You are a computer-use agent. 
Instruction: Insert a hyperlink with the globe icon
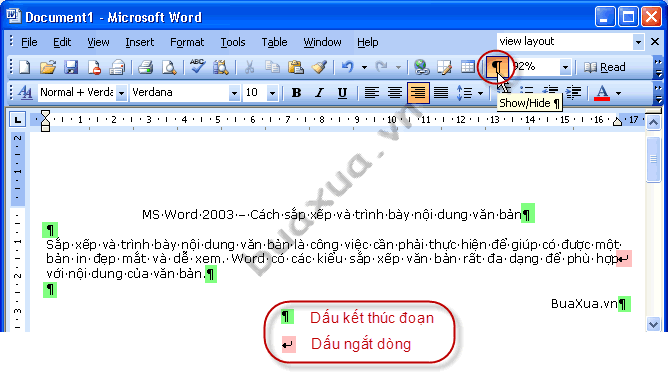pos(421,67)
